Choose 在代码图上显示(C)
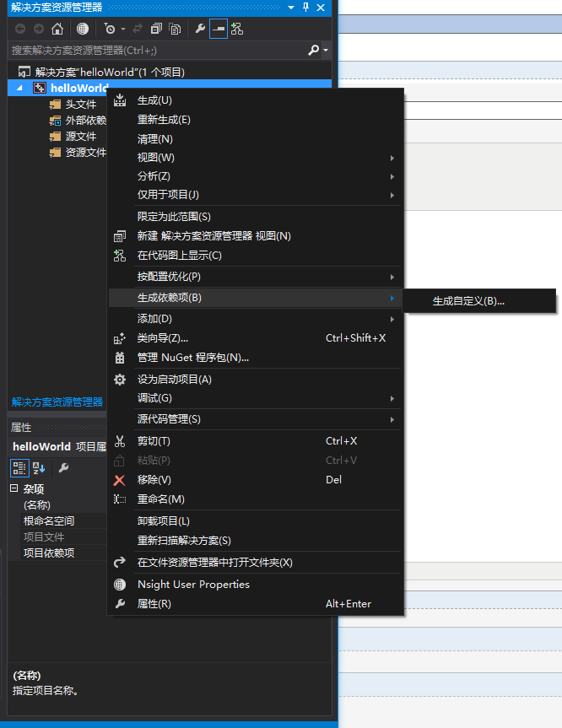The width and height of the screenshot is (562, 728). pos(255,256)
